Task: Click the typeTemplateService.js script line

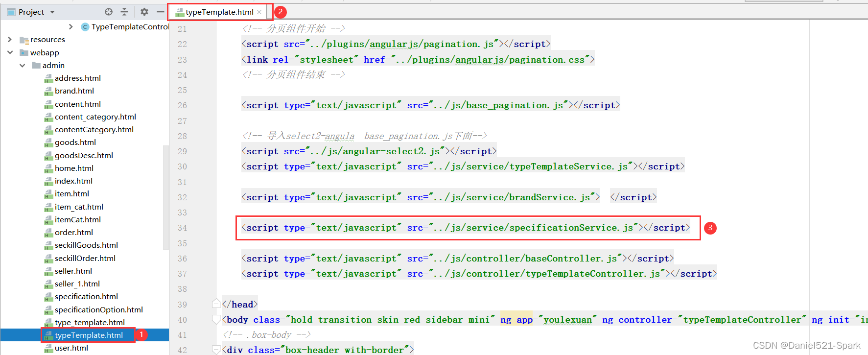Action: [x=463, y=166]
